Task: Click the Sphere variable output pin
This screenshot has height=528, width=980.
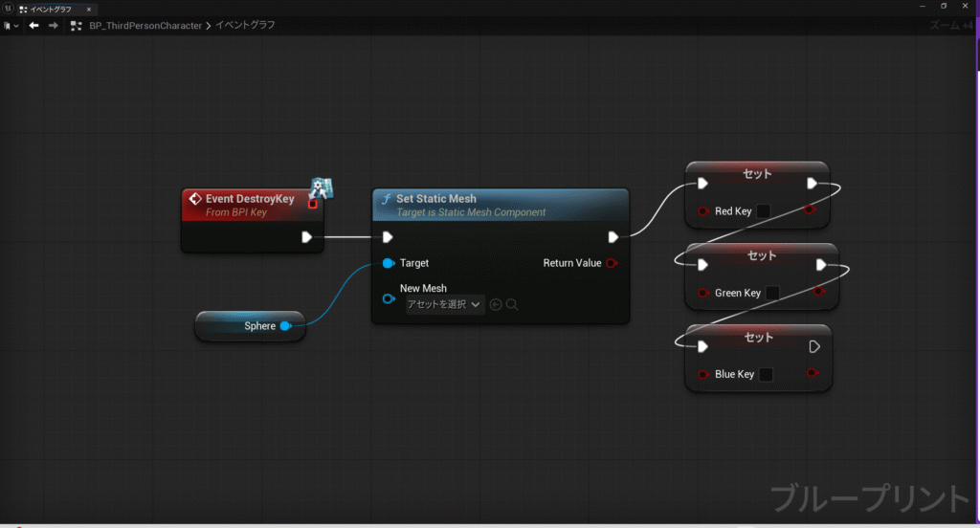Action: click(x=285, y=325)
